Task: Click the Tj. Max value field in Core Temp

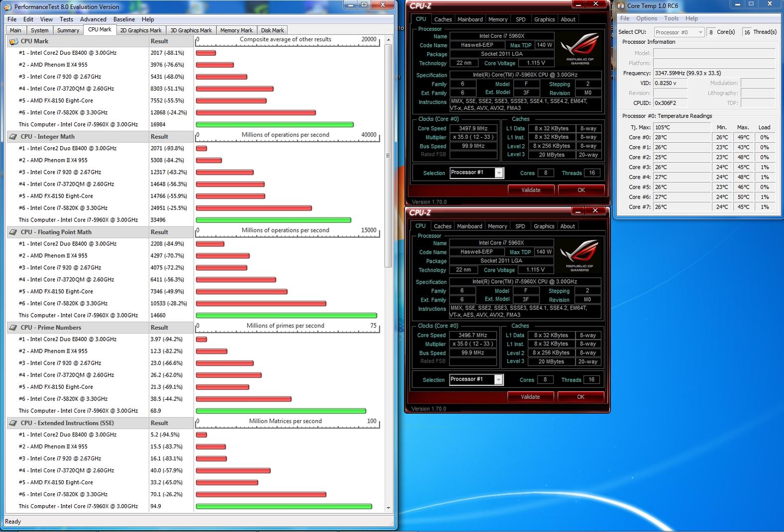Action: coord(682,127)
